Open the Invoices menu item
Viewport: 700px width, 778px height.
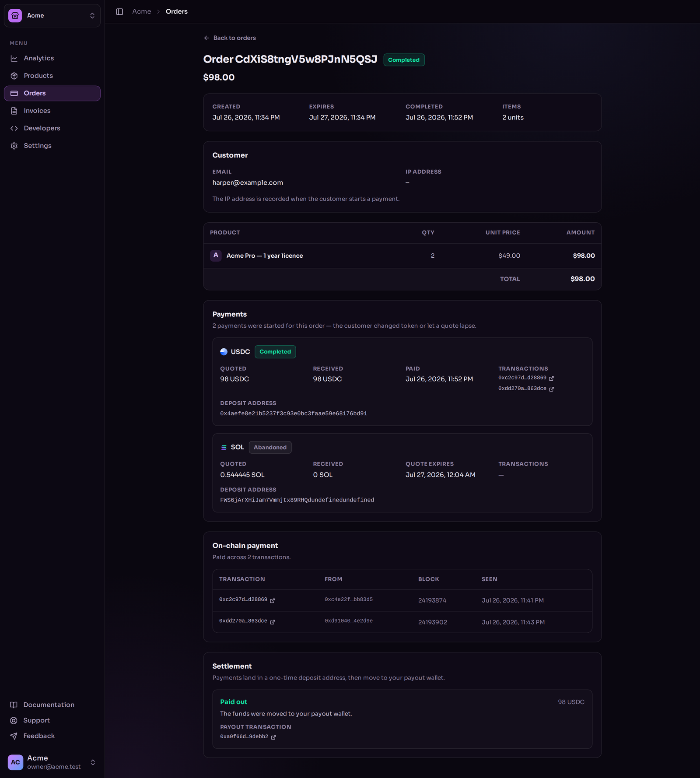pyautogui.click(x=52, y=111)
